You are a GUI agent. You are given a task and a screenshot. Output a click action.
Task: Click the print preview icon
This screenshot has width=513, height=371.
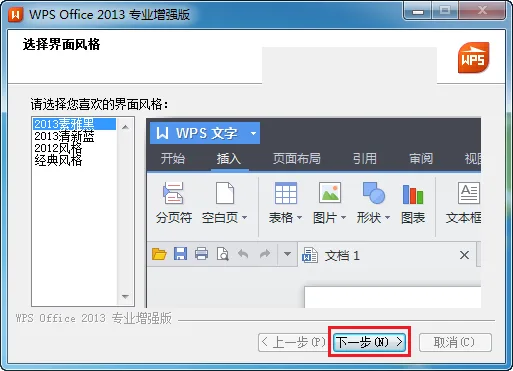point(223,254)
